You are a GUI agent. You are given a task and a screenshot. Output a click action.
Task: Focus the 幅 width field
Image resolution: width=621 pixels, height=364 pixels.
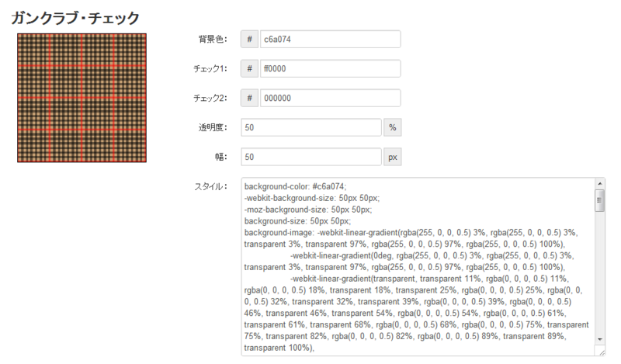(311, 157)
